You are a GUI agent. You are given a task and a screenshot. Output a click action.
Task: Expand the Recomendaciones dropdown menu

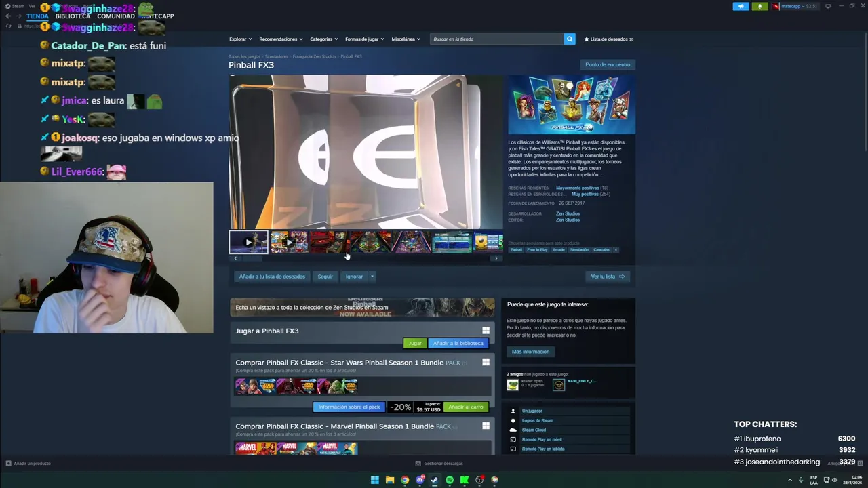[x=281, y=39]
